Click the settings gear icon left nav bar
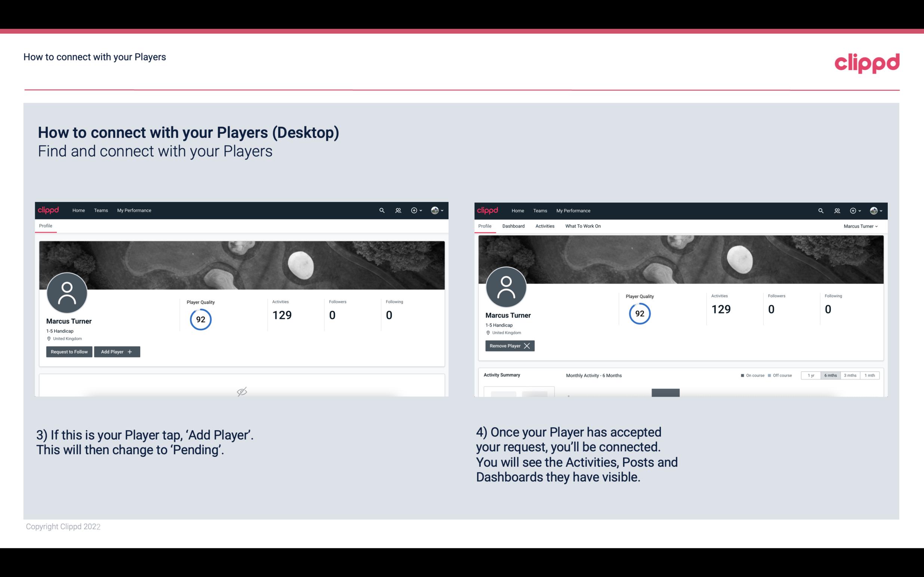Screen dimensions: 924x577 414,210
